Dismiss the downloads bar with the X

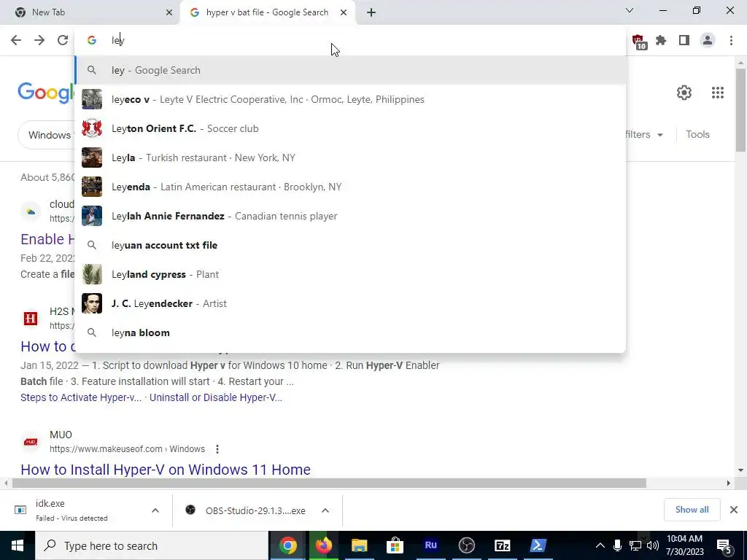(x=734, y=510)
